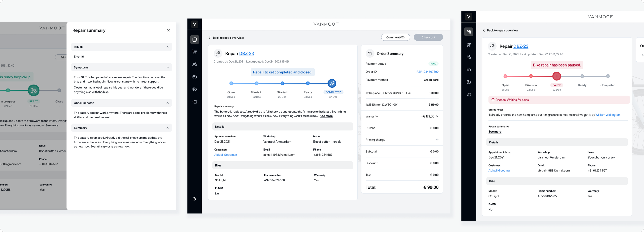Image resolution: width=644 pixels, height=232 pixels.
Task: Click Ready step dot in paused timeline
Action: pos(582,76)
